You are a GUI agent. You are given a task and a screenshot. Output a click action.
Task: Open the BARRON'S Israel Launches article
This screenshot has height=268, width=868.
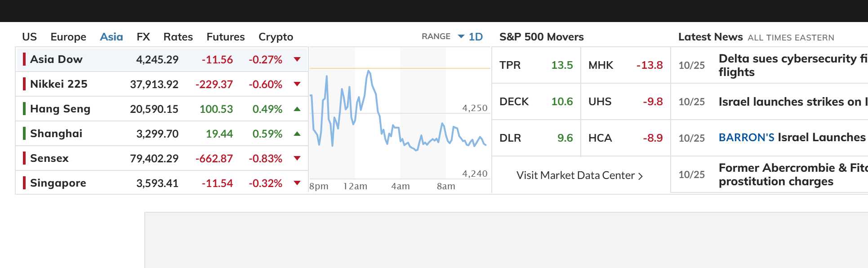tap(793, 137)
